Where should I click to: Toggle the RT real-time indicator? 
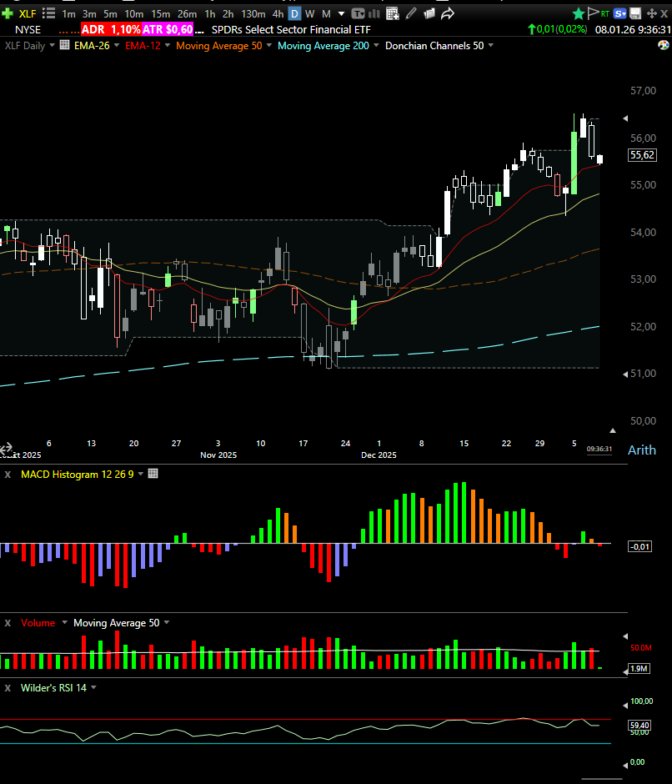tap(605, 14)
